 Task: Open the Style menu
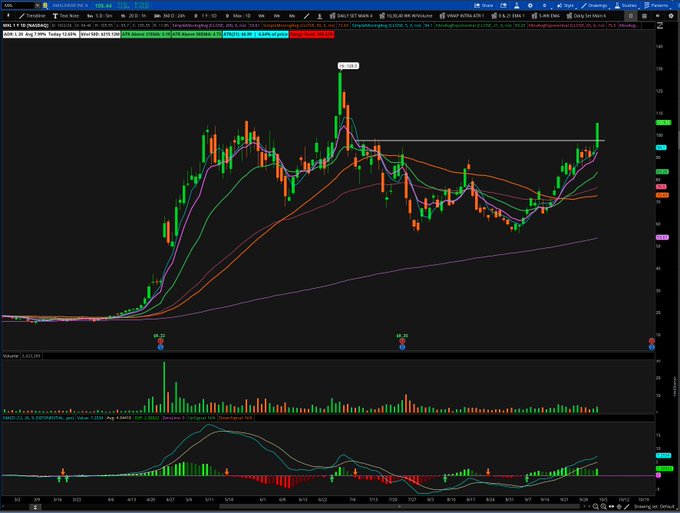click(x=565, y=6)
